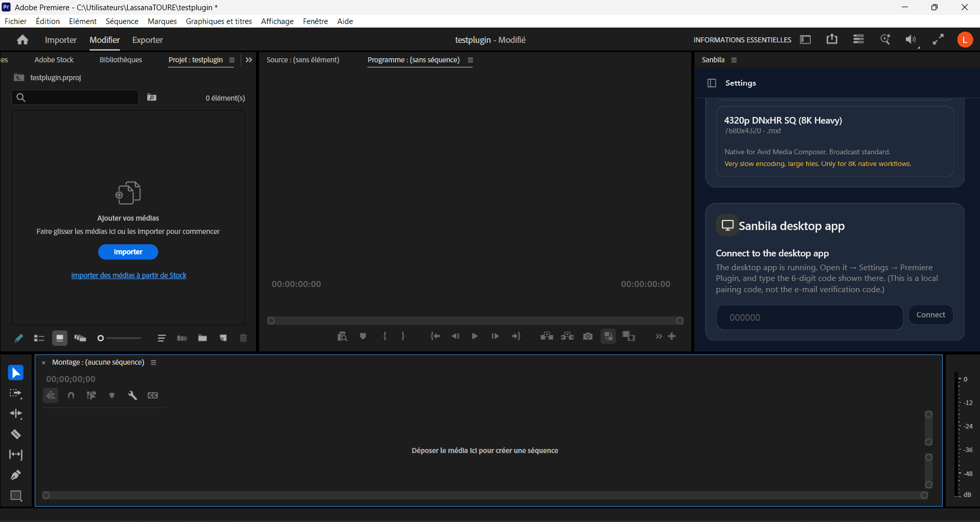Viewport: 980px width, 522px height.
Task: Toggle linked selection in timeline
Action: click(x=91, y=395)
